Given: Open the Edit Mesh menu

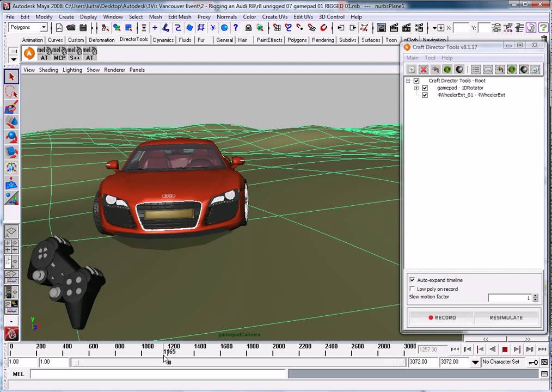Looking at the screenshot, I should point(180,16).
